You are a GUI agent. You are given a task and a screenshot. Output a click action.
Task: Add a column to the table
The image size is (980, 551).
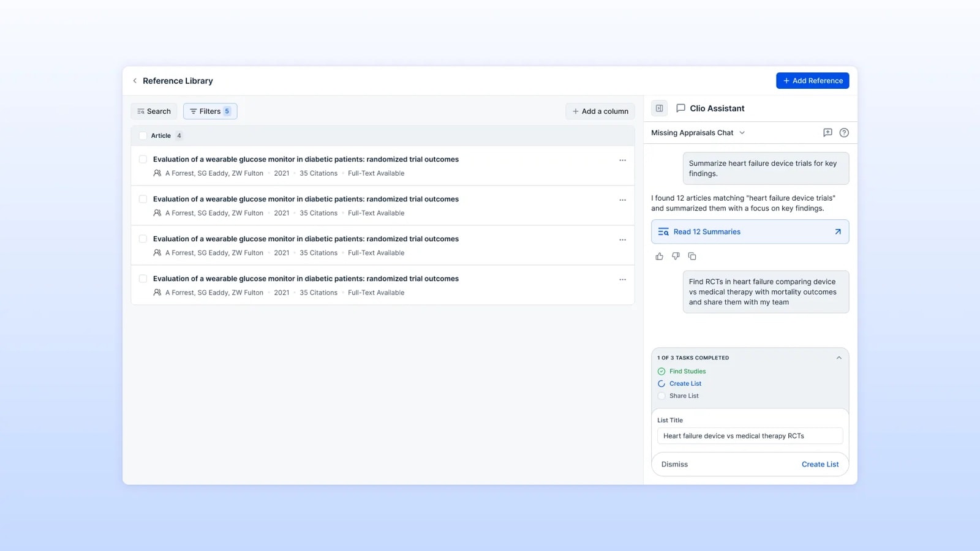click(x=600, y=111)
